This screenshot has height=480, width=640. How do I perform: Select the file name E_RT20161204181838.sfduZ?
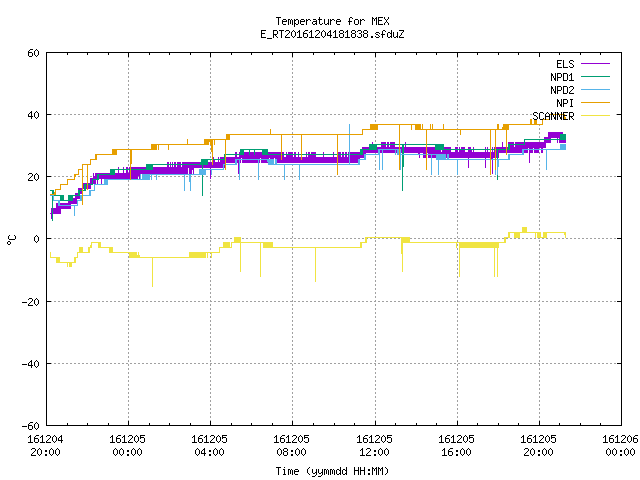(x=332, y=34)
